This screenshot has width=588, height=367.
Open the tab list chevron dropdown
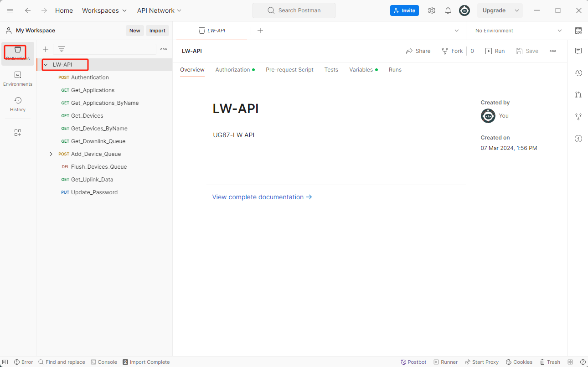click(457, 31)
